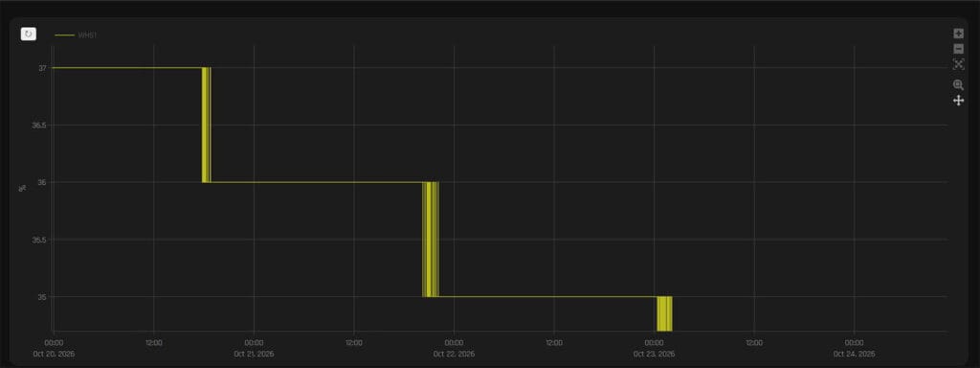980x368 pixels.
Task: Click the yellow drop from 37 to 36
Action: [x=207, y=126]
